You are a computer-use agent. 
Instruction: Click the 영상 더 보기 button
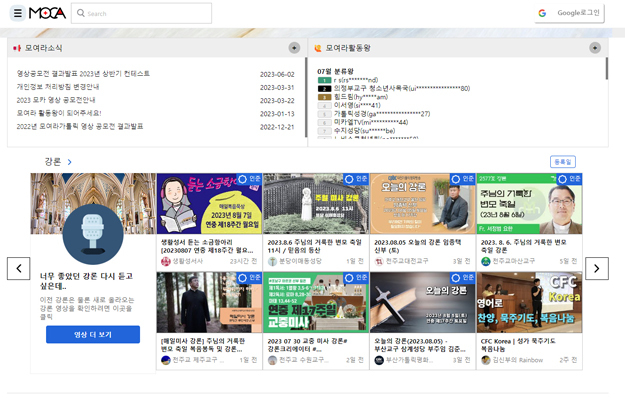pyautogui.click(x=93, y=334)
